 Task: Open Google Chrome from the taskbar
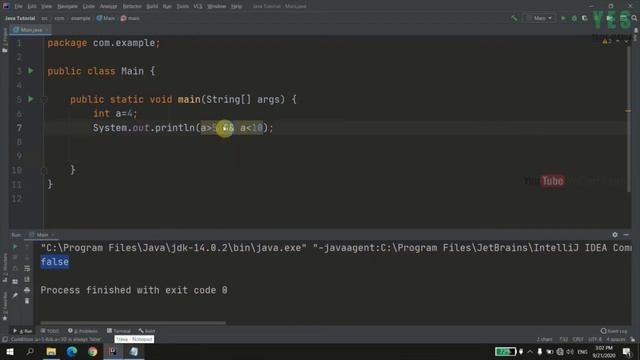(x=93, y=351)
